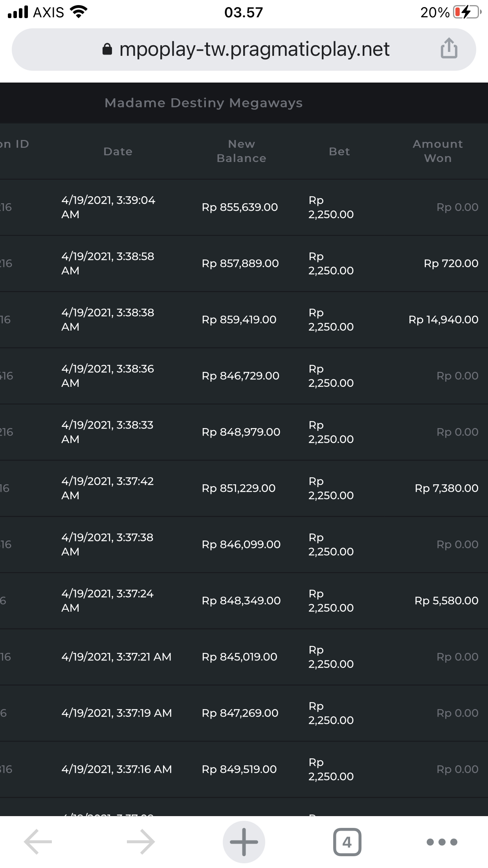The width and height of the screenshot is (488, 868).
Task: Tap the battery indicator in status bar
Action: [466, 12]
